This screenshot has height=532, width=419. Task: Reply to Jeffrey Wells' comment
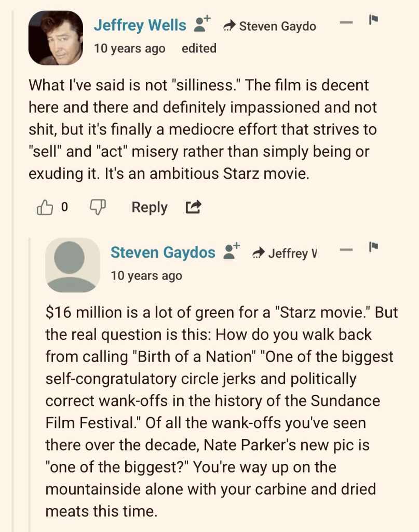click(x=150, y=207)
